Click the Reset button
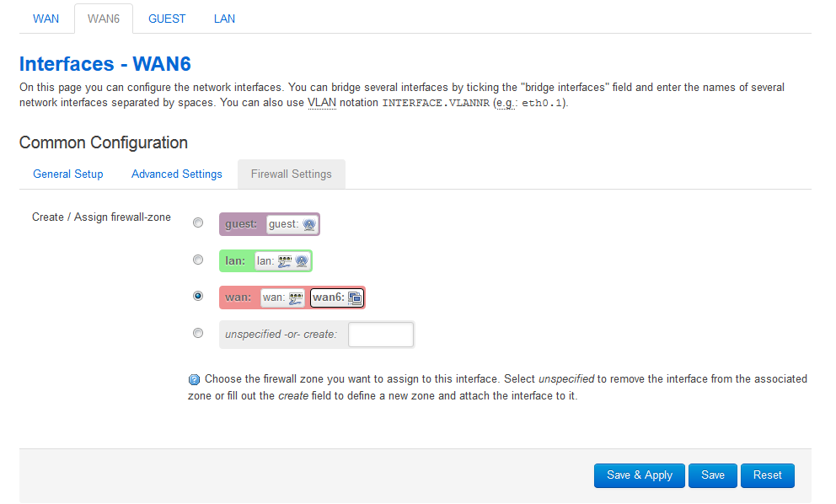 (x=767, y=475)
